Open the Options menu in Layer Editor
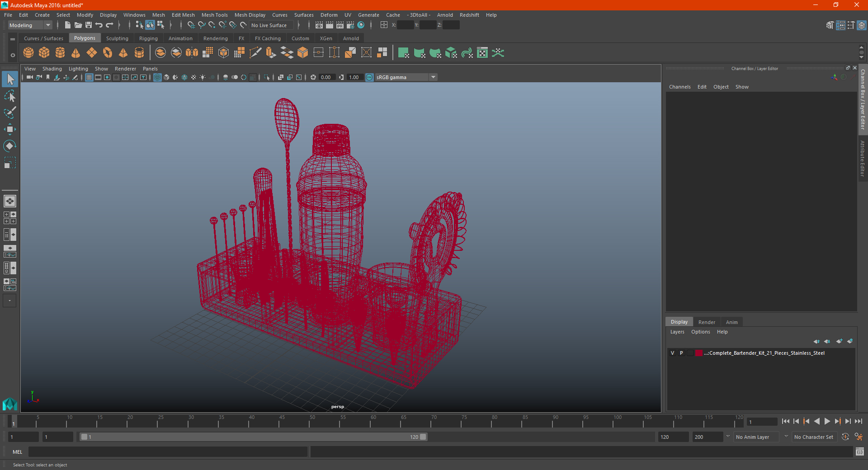This screenshot has height=470, width=868. point(700,332)
